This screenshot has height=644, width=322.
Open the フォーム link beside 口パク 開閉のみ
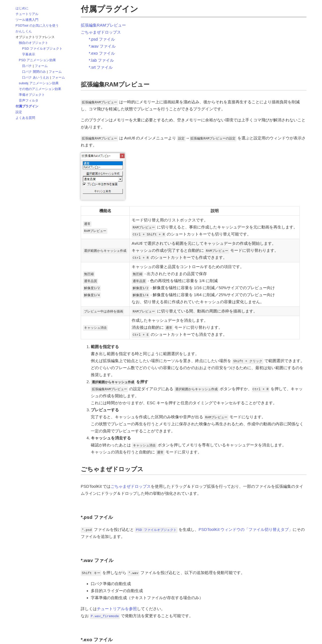click(55, 72)
